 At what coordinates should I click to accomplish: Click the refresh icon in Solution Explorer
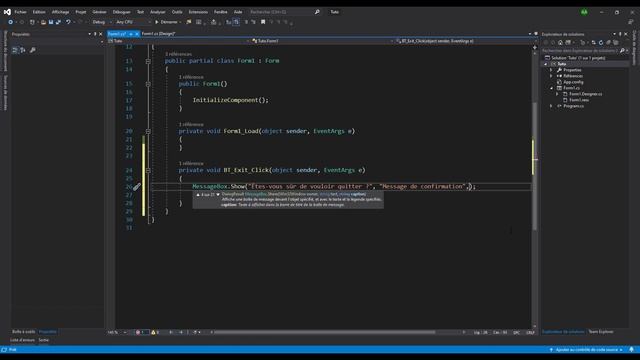click(601, 42)
